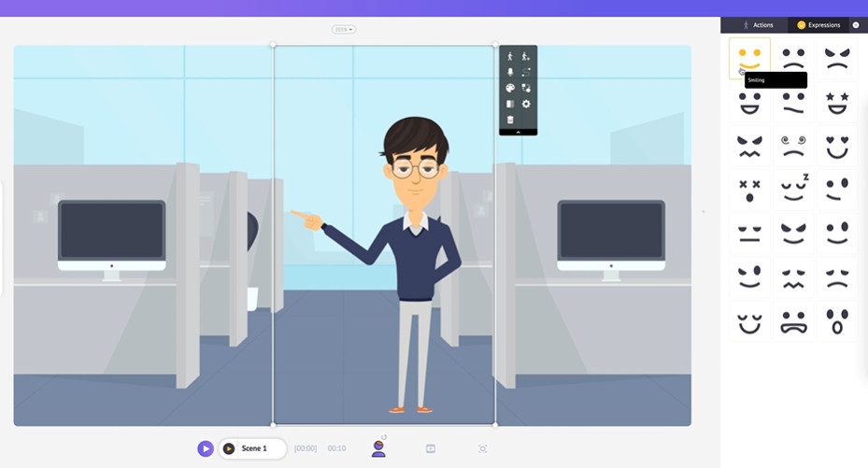The width and height of the screenshot is (868, 468).
Task: Open the smart move path tool
Action: 526,72
